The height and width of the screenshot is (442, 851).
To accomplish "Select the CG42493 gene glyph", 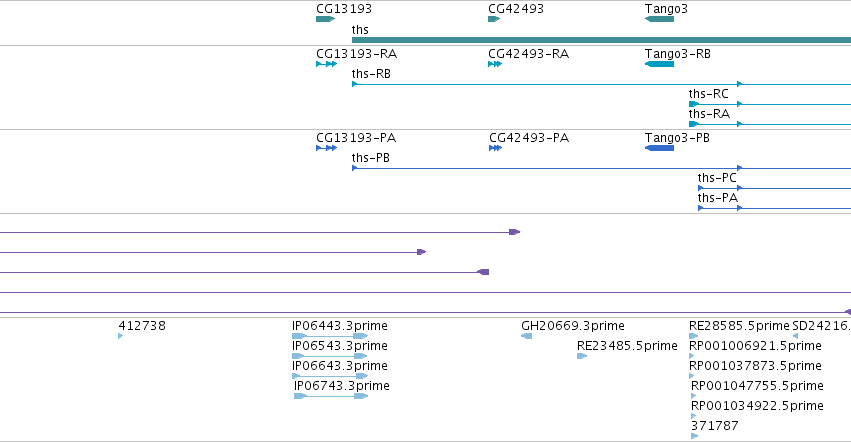I will point(494,19).
